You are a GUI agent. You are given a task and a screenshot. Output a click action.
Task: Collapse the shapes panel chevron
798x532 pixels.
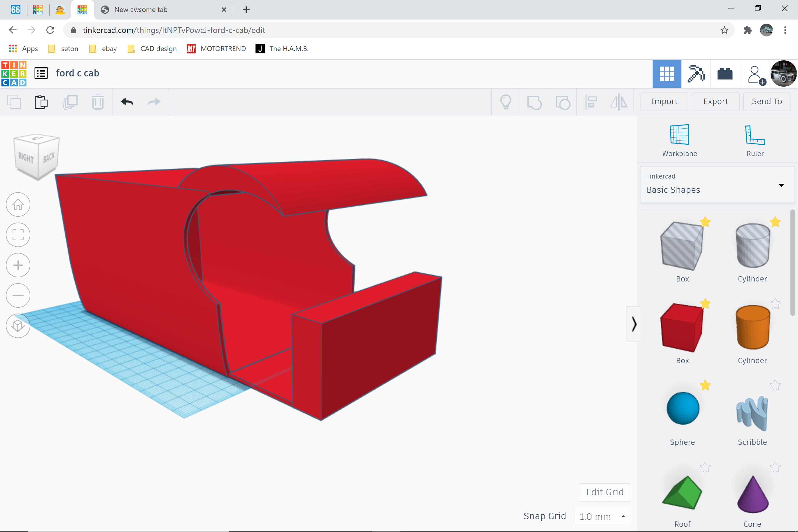tap(633, 324)
